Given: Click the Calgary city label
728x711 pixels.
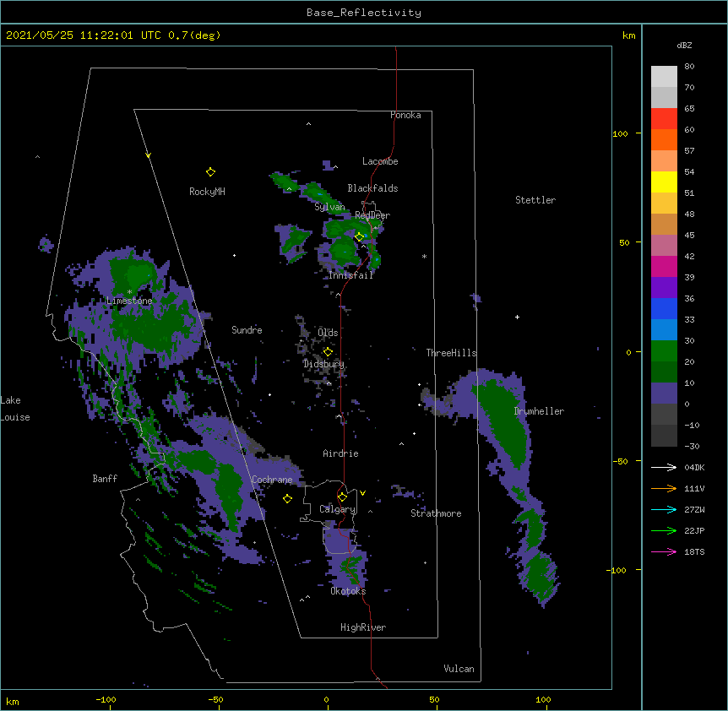Looking at the screenshot, I should tap(338, 509).
